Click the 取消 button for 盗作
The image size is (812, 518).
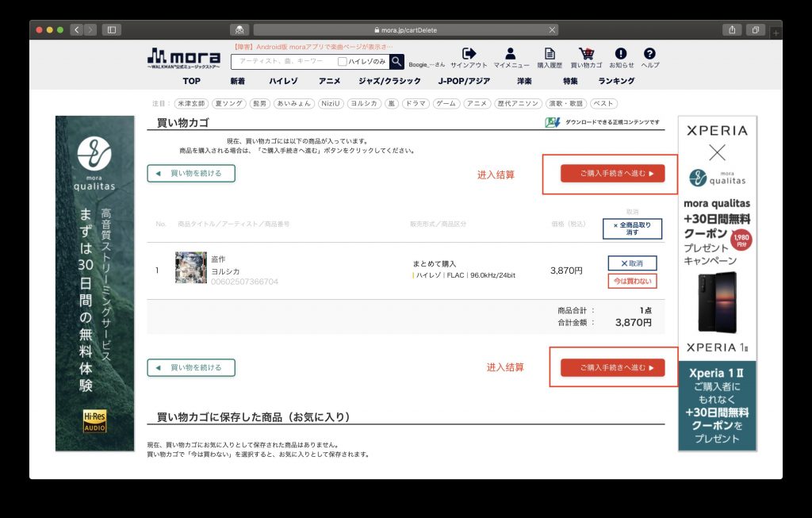click(x=632, y=263)
